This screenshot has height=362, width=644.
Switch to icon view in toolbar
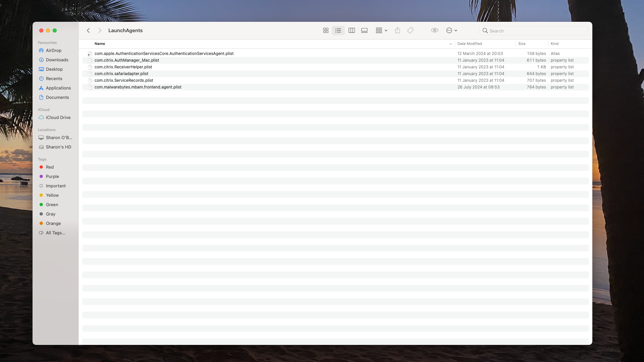coord(326,31)
